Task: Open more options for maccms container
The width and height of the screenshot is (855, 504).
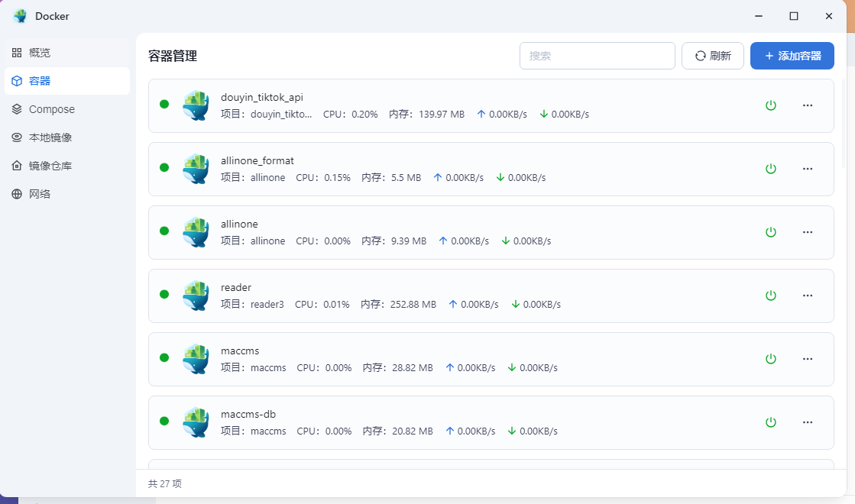Action: tap(808, 359)
